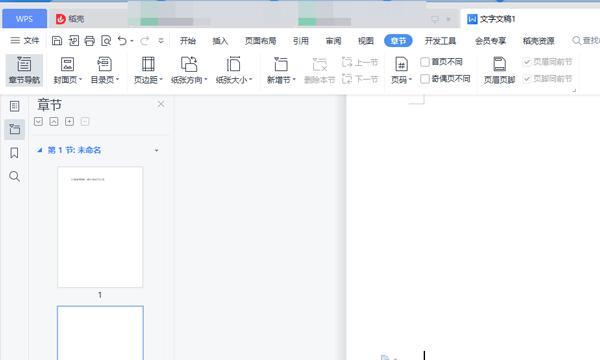Go to next section 下一节

pos(360,79)
